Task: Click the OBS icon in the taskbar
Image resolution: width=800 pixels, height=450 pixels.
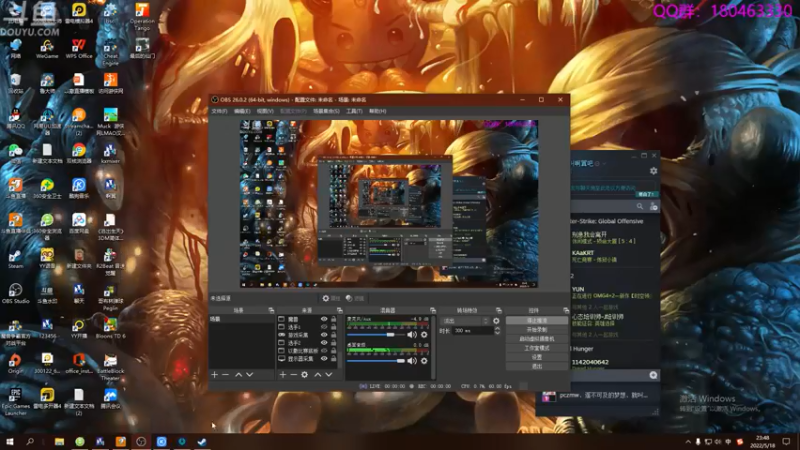Action: point(141,441)
